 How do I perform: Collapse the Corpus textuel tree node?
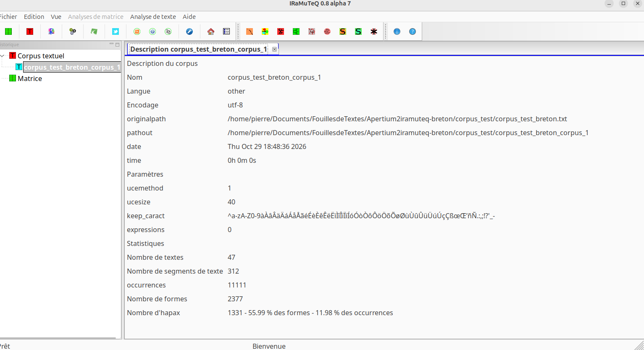3,56
